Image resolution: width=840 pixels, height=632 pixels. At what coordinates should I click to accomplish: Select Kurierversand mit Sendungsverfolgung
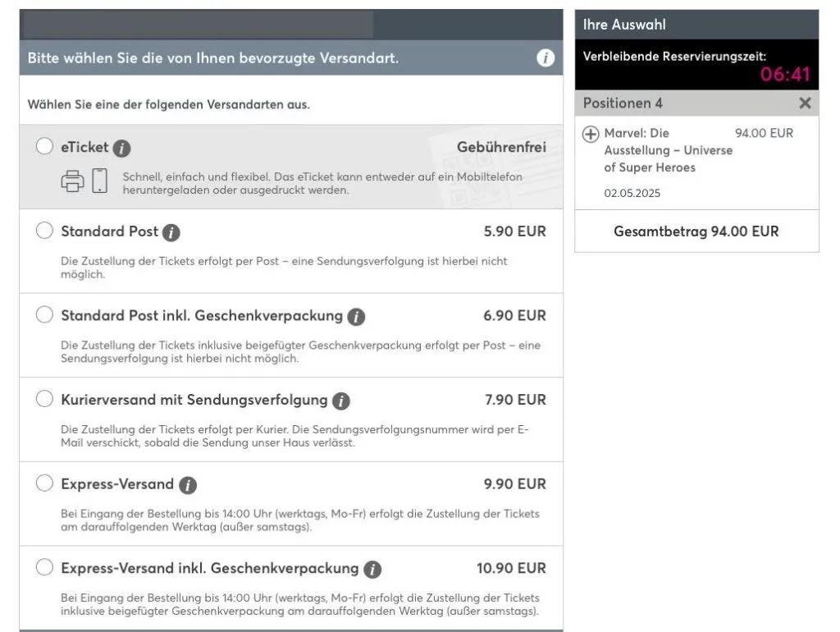(45, 400)
